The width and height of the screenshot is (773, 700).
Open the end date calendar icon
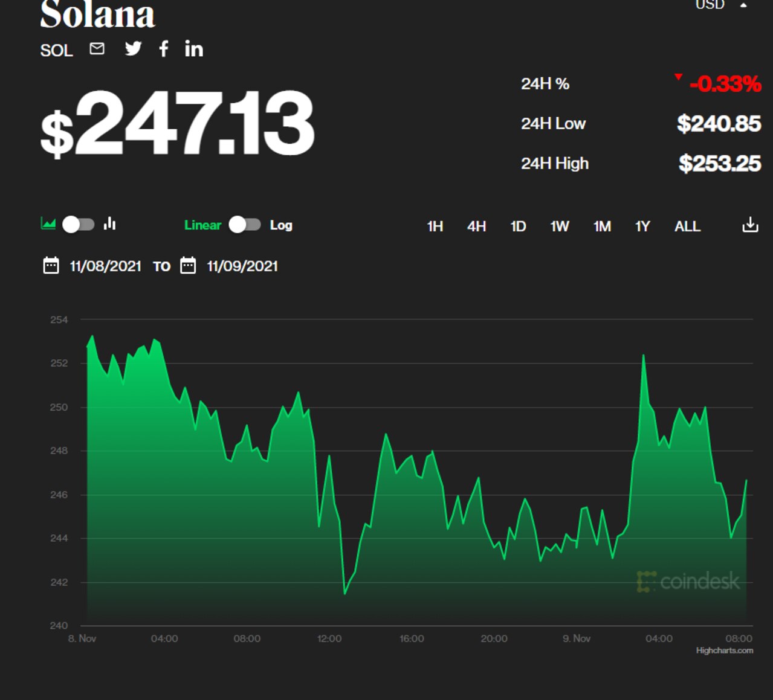coord(188,266)
